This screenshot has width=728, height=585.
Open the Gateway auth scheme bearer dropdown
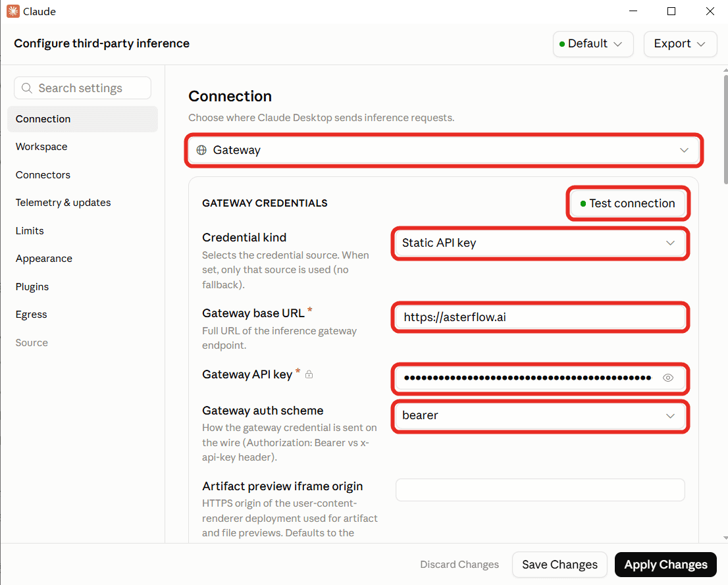pos(540,415)
